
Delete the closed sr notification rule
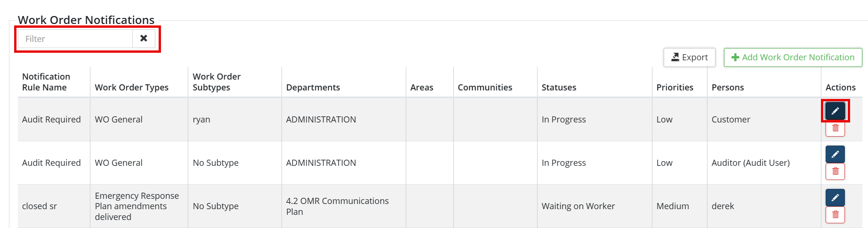835,215
